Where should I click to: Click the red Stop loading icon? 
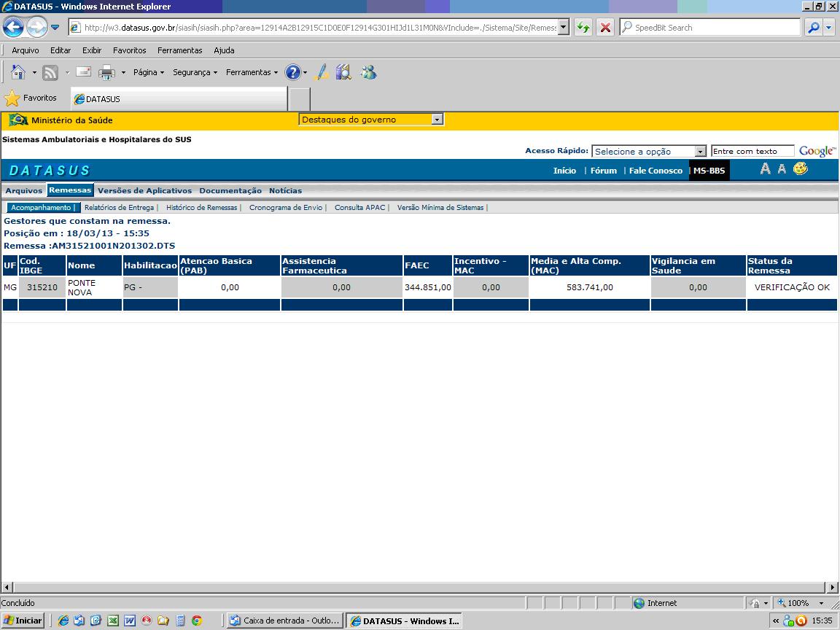(x=605, y=27)
